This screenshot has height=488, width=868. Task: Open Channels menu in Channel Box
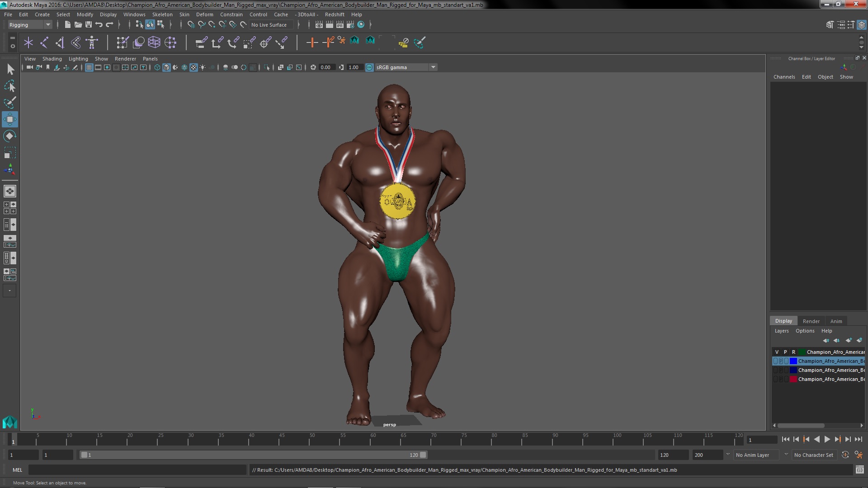coord(784,77)
